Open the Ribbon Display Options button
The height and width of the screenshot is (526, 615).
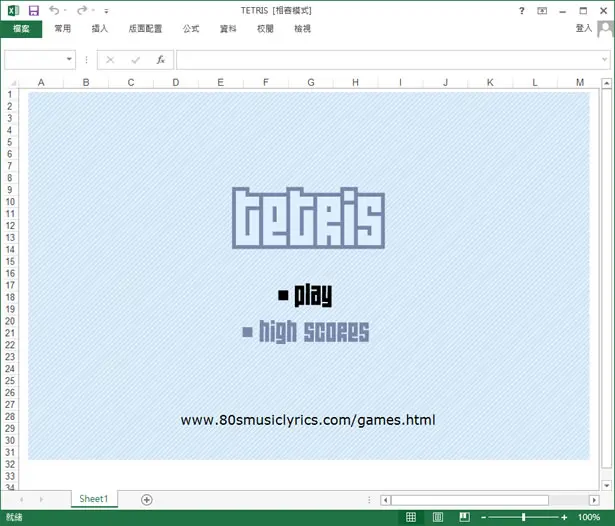542,11
